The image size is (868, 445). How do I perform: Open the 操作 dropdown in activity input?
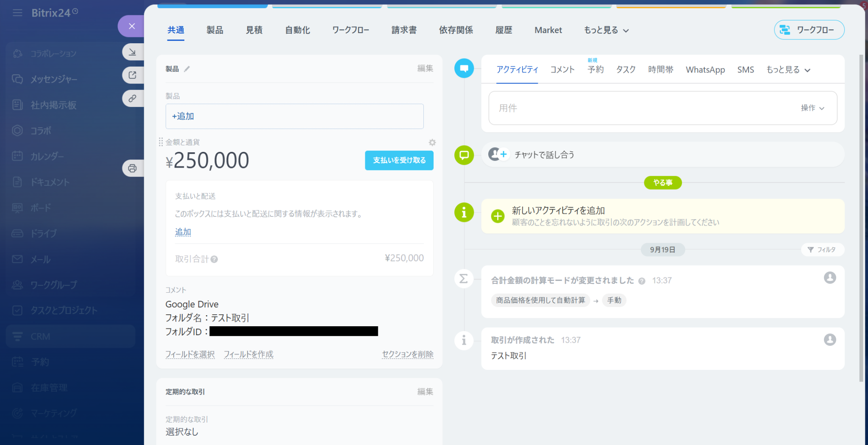pyautogui.click(x=812, y=108)
